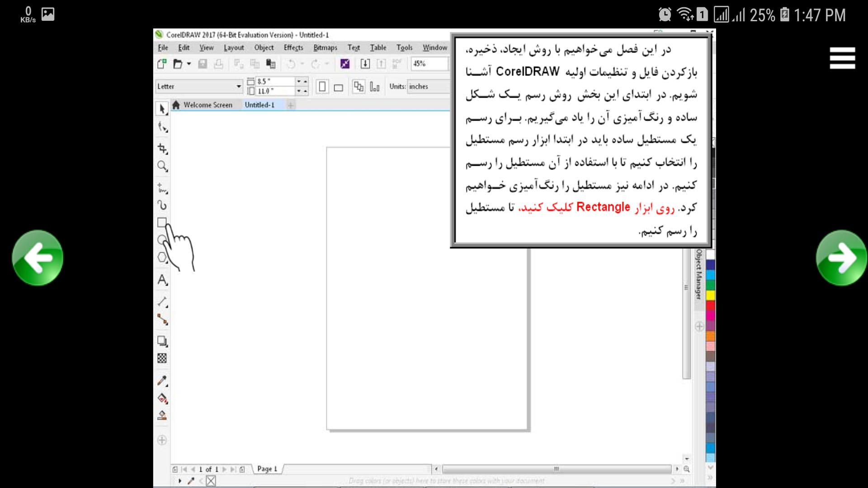Open the File menu

point(163,47)
